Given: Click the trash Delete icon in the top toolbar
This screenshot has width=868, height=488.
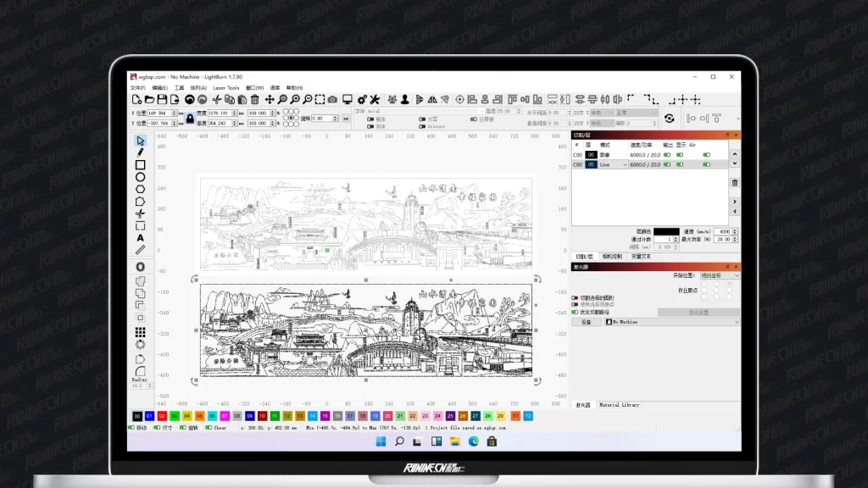Looking at the screenshot, I should tap(255, 100).
